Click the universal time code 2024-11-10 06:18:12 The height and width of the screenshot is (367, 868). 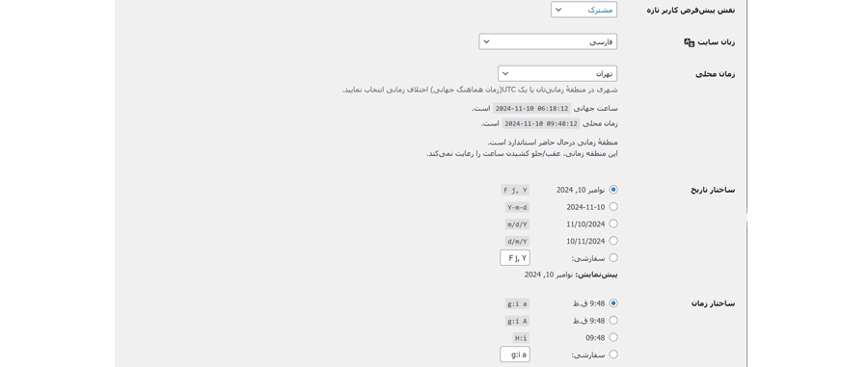(x=531, y=108)
